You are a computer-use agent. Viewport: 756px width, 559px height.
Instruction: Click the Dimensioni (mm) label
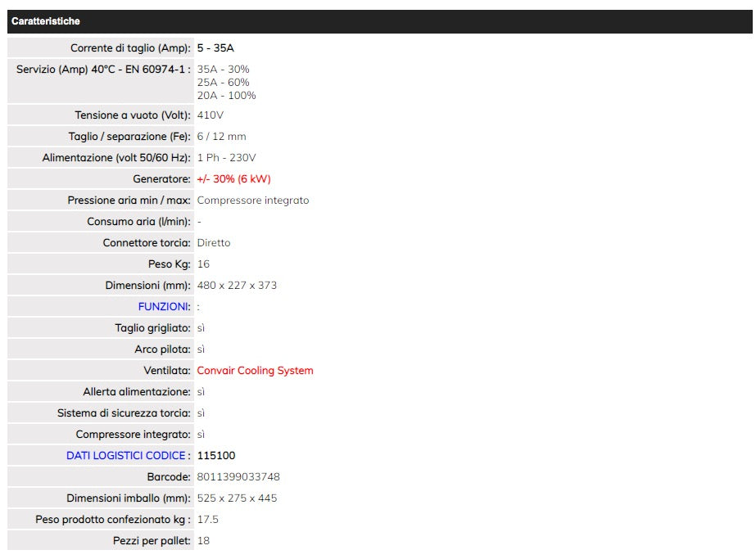(x=148, y=286)
